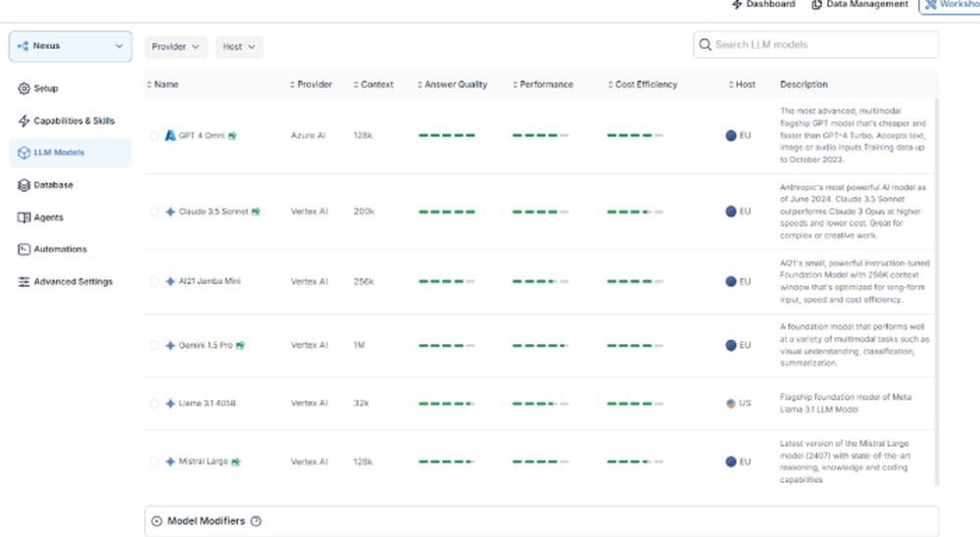Image resolution: width=980 pixels, height=537 pixels.
Task: Switch to the Data Management tab
Action: [859, 4]
